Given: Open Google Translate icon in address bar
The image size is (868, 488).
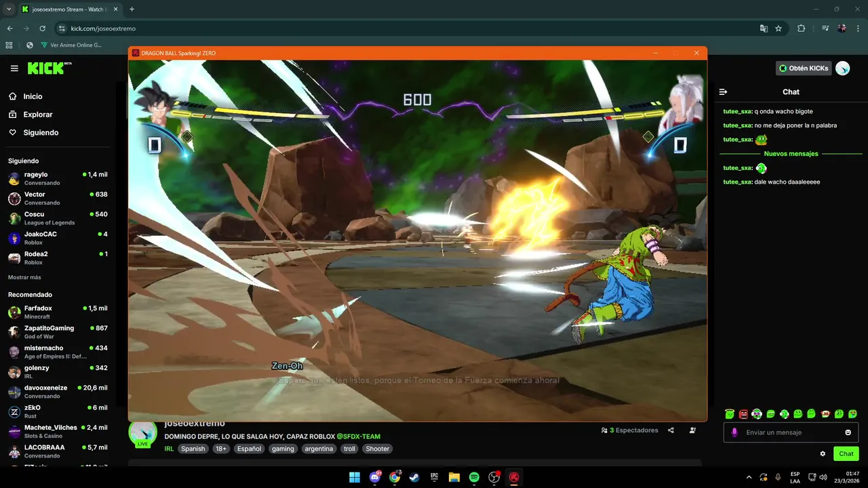Looking at the screenshot, I should tap(764, 28).
